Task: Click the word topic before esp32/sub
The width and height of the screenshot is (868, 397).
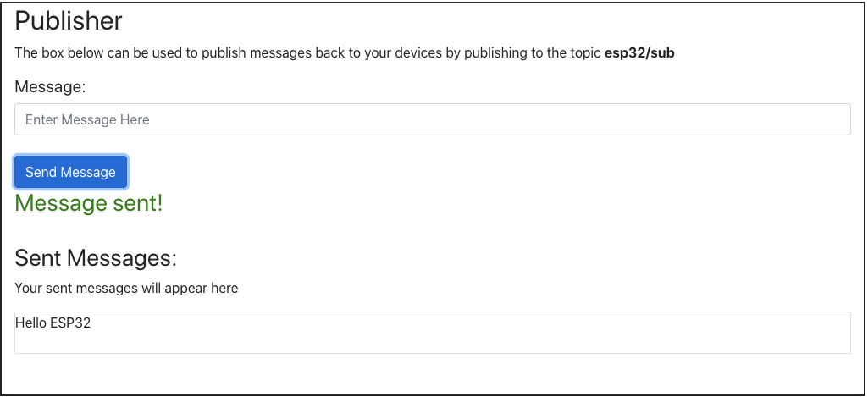Action: 586,53
